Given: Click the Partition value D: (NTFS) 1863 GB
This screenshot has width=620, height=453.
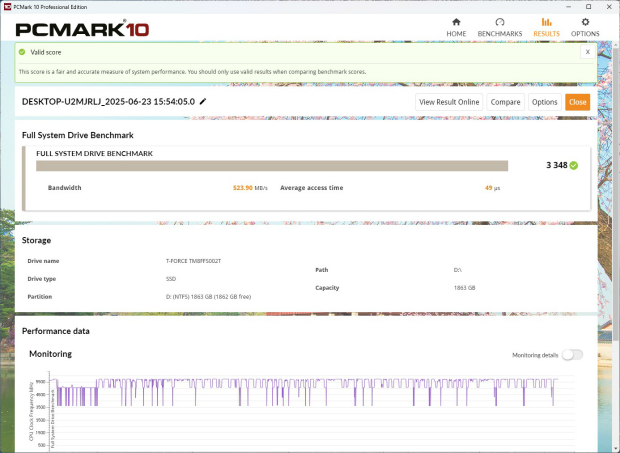Looking at the screenshot, I should point(208,296).
